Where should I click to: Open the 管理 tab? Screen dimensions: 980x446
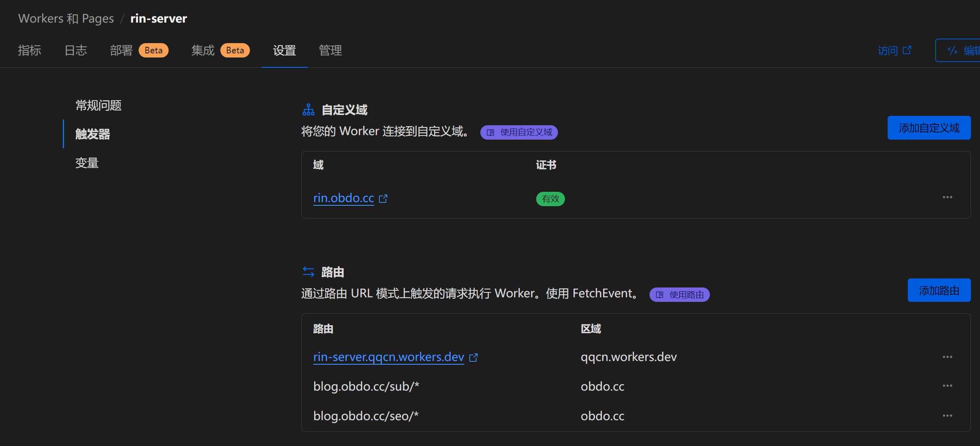(x=330, y=50)
